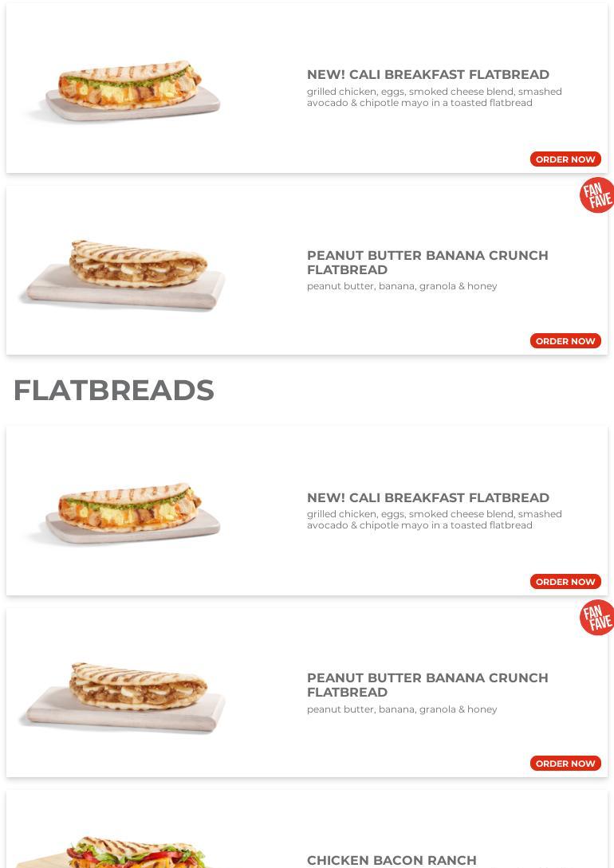Click the Peanut Butter Banana Crunch title under FLATBREADS
Image resolution: width=614 pixels, height=868 pixels.
tap(427, 685)
